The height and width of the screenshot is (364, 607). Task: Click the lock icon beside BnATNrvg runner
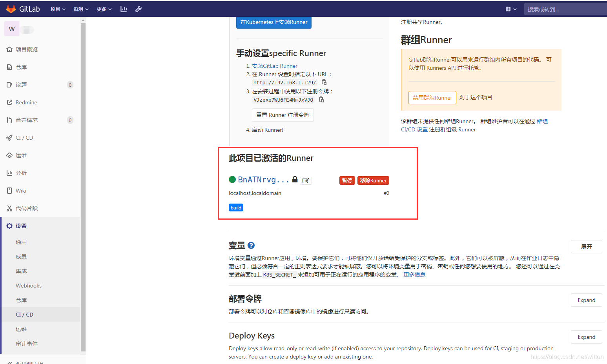(295, 179)
